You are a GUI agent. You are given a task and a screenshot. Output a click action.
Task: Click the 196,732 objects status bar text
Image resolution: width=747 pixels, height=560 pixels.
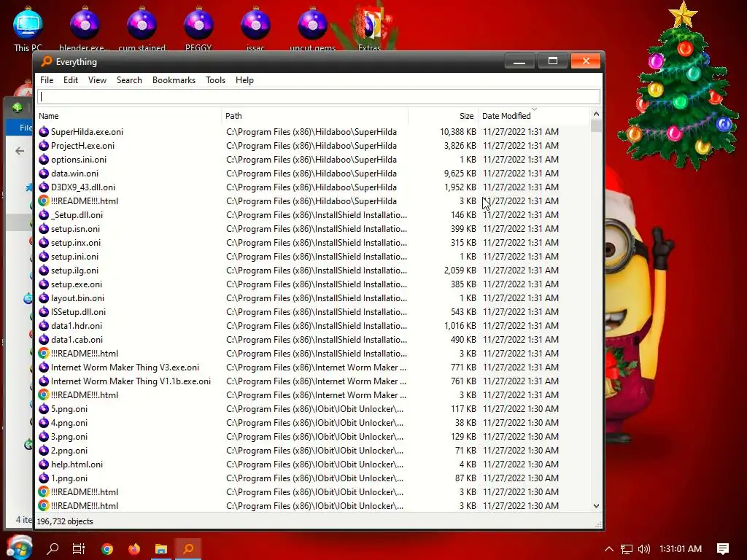point(65,521)
